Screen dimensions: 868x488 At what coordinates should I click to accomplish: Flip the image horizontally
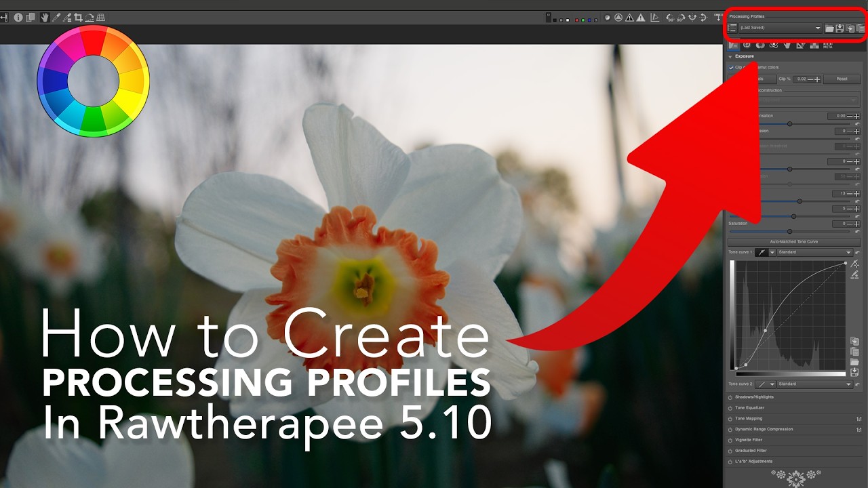tap(692, 18)
